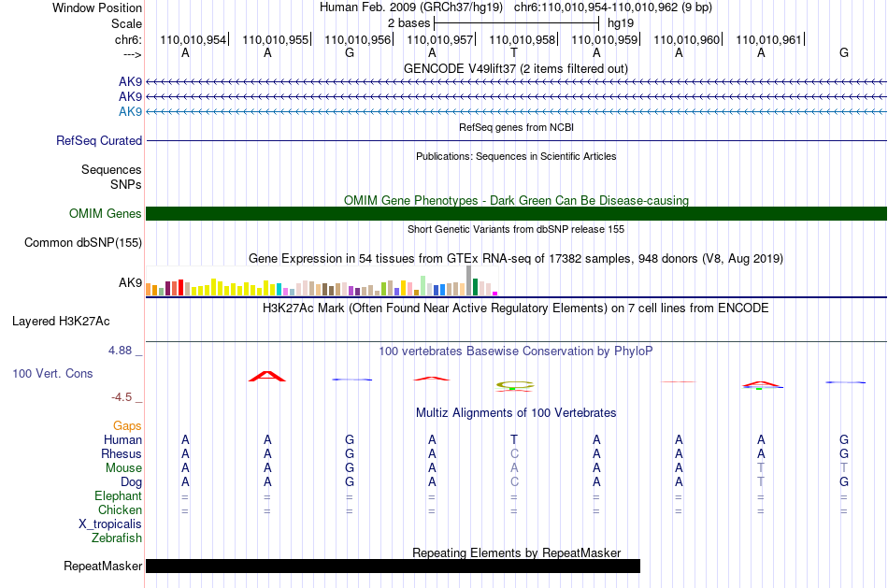This screenshot has height=588, width=888.
Task: Click the T base in the Human alignment row
Action: tap(514, 439)
